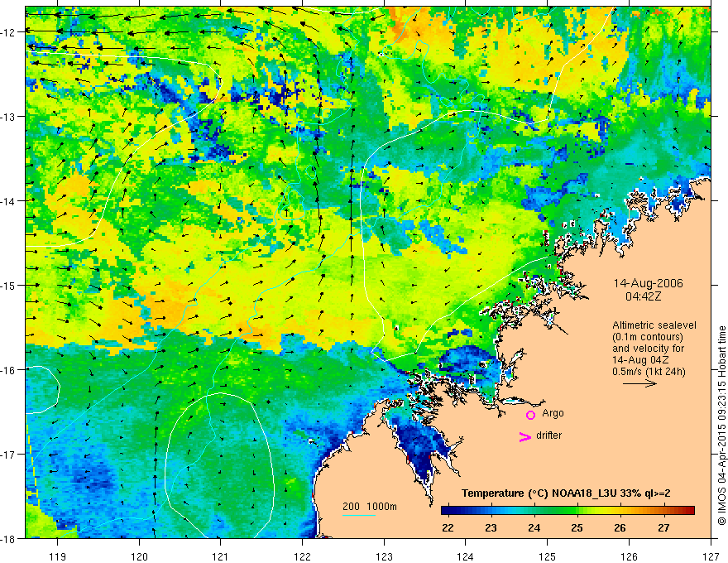Click the '14-Aug 04Z' caption line
The width and height of the screenshot is (728, 563).
click(642, 360)
